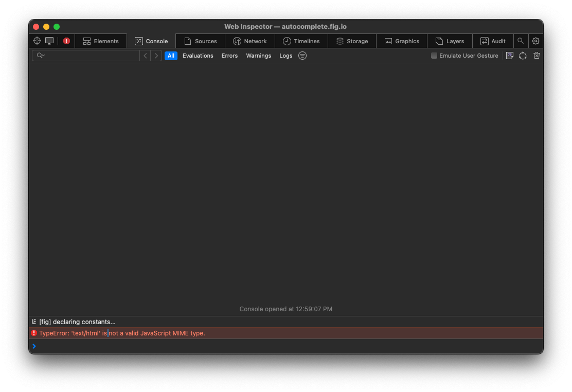Clear the console using the trash icon
The height and width of the screenshot is (392, 572).
pyautogui.click(x=537, y=56)
